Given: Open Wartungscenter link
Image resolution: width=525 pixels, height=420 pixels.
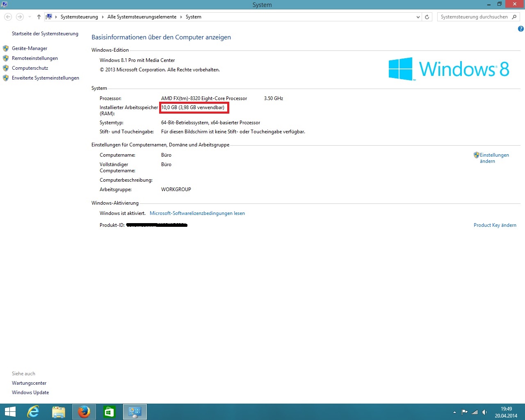Looking at the screenshot, I should click(x=29, y=383).
